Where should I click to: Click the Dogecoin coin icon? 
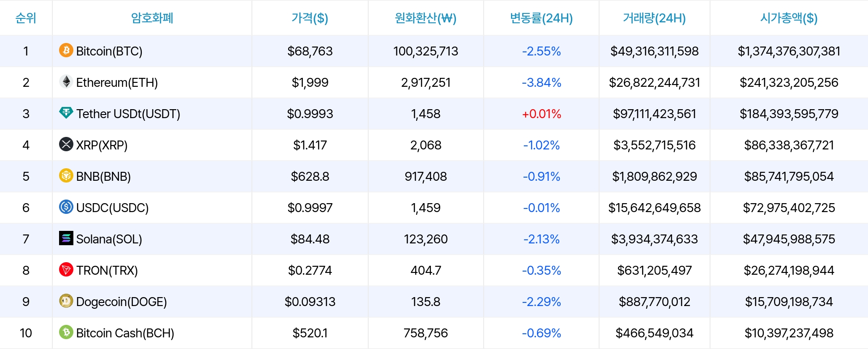pyautogui.click(x=66, y=301)
